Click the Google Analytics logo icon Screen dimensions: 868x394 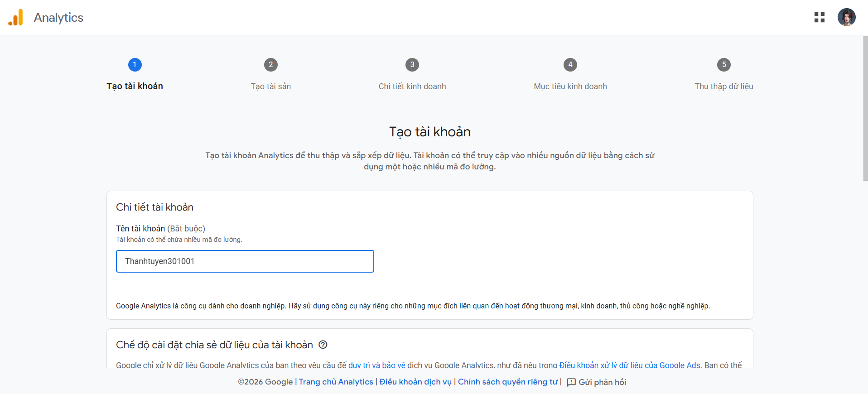(x=16, y=18)
